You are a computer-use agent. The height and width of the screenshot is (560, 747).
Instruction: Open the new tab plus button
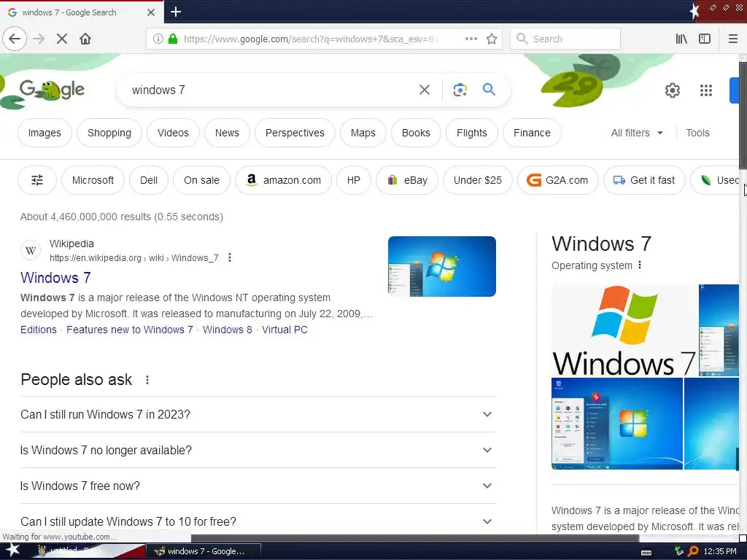point(175,12)
